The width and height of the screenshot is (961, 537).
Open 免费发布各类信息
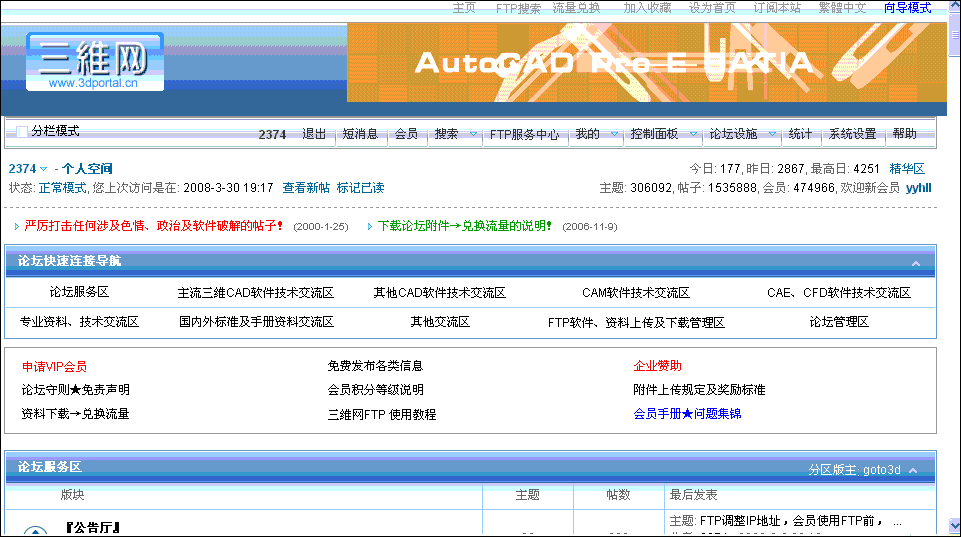(x=375, y=366)
